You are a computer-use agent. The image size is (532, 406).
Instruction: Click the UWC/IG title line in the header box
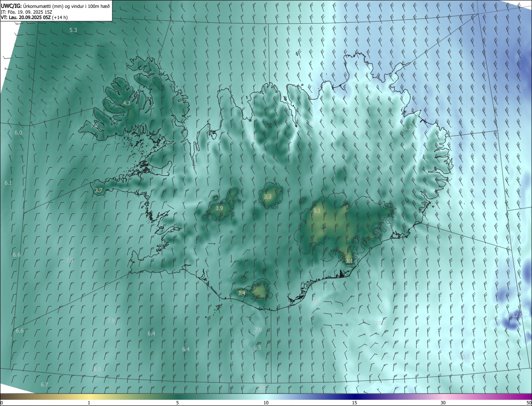(x=55, y=6)
